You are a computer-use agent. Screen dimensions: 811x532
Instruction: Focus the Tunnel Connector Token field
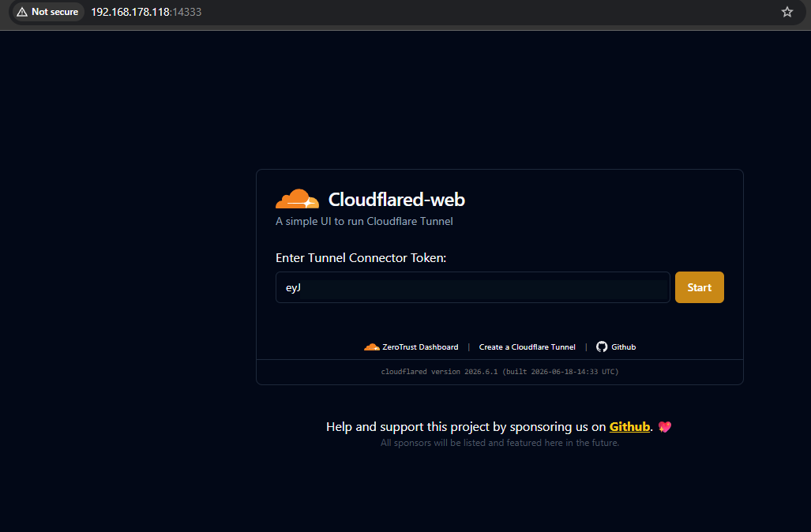473,287
